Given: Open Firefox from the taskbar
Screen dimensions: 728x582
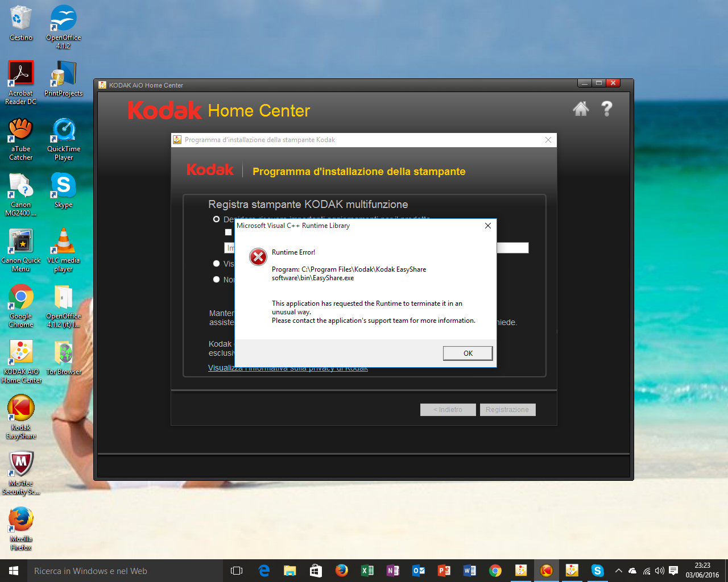Looking at the screenshot, I should pyautogui.click(x=341, y=571).
